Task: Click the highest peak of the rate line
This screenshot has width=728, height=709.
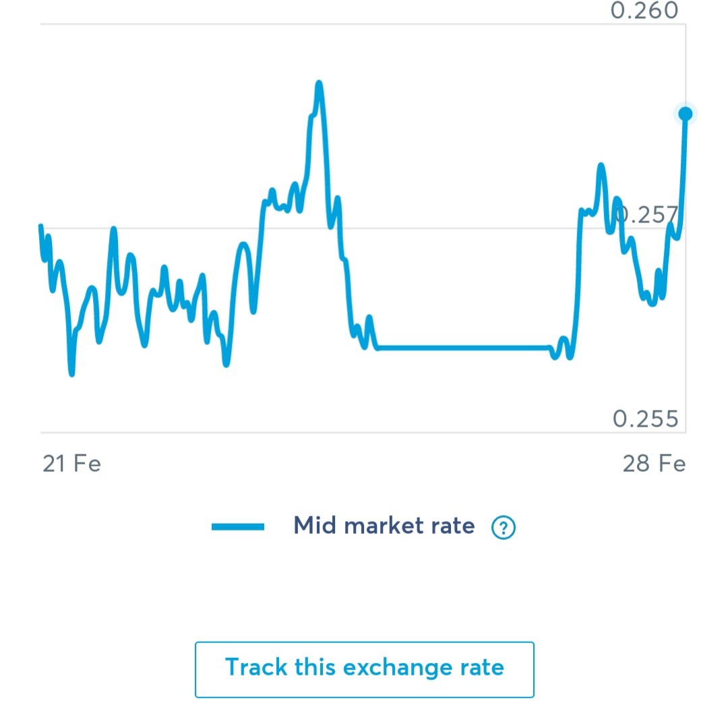Action: click(x=319, y=84)
